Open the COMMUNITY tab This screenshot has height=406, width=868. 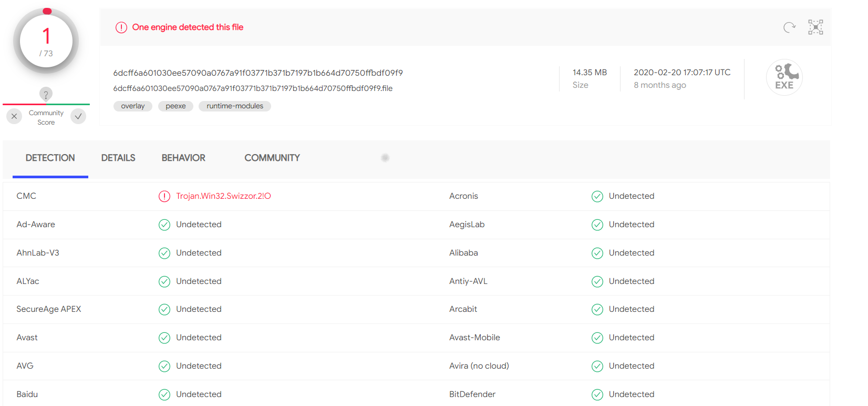pyautogui.click(x=272, y=158)
